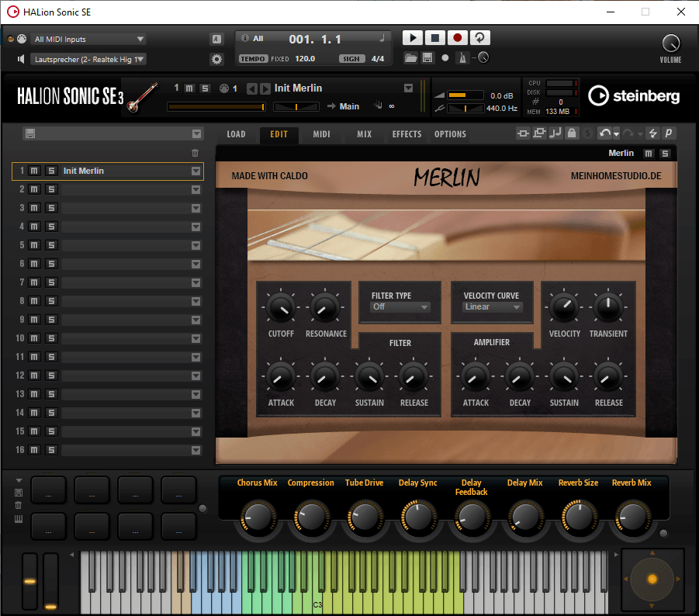Mute slot 8
Screen dimensions: 699x616
coord(34,301)
